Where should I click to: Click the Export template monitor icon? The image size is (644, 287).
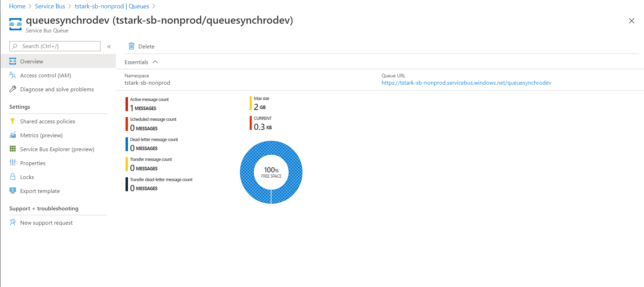(13, 191)
